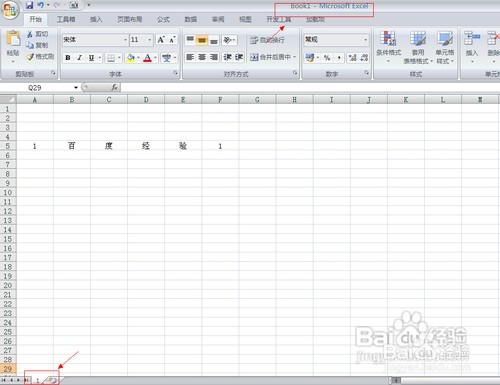This screenshot has width=500, height=385.
Task: Save the workbook from quick access toolbar
Action: tap(30, 5)
